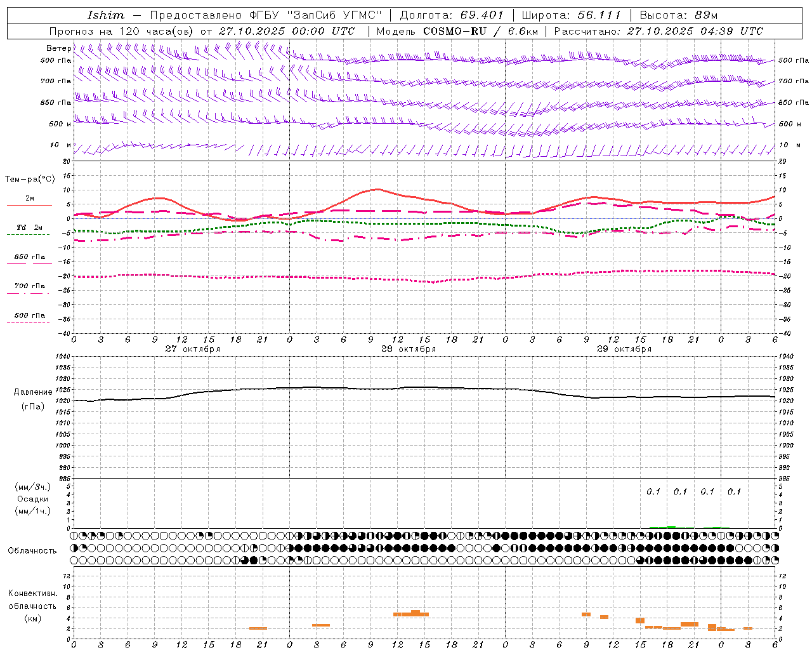
Task: Click the "Td 2м" dew point legend entry
Action: tap(29, 227)
